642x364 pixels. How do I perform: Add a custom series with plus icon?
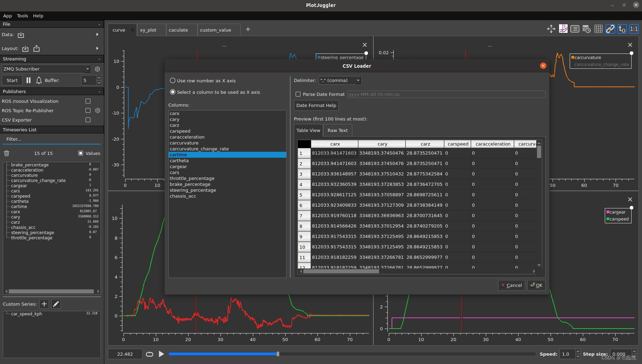click(44, 304)
